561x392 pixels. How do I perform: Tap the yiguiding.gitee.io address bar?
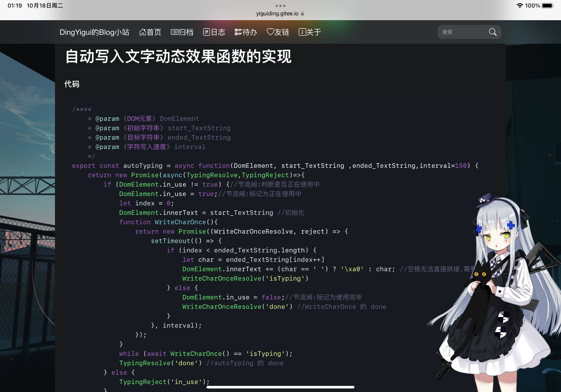pos(277,13)
